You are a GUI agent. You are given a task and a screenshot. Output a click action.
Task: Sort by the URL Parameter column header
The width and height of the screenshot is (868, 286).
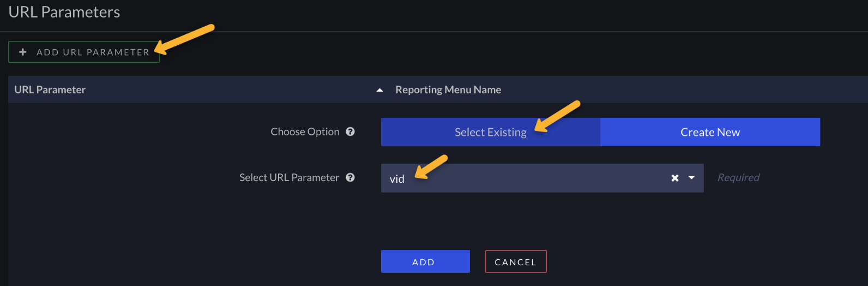[x=50, y=90]
